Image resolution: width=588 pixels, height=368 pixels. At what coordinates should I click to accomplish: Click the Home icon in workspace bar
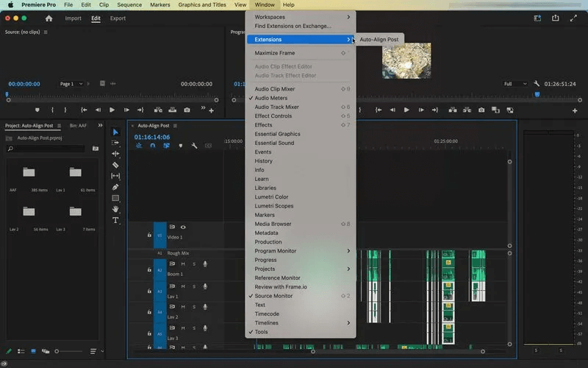click(49, 18)
